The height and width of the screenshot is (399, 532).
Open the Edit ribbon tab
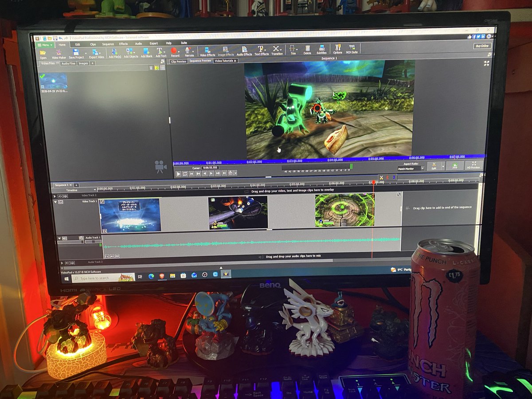pos(77,45)
